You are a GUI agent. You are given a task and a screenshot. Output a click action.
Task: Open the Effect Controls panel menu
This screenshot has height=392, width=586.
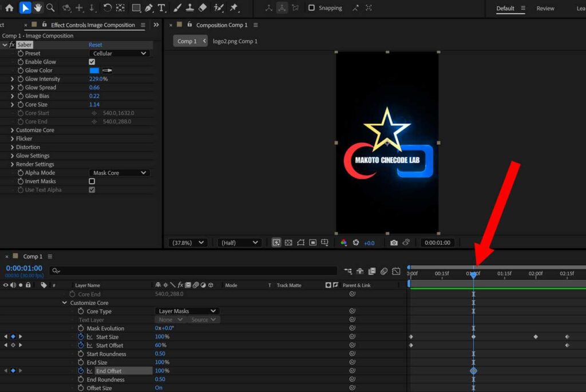[x=142, y=25]
